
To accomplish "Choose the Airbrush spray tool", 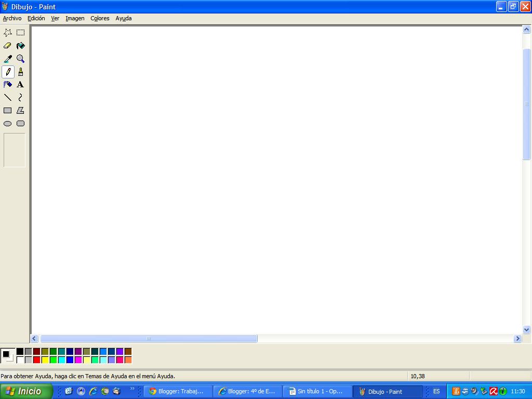I will pyautogui.click(x=7, y=85).
